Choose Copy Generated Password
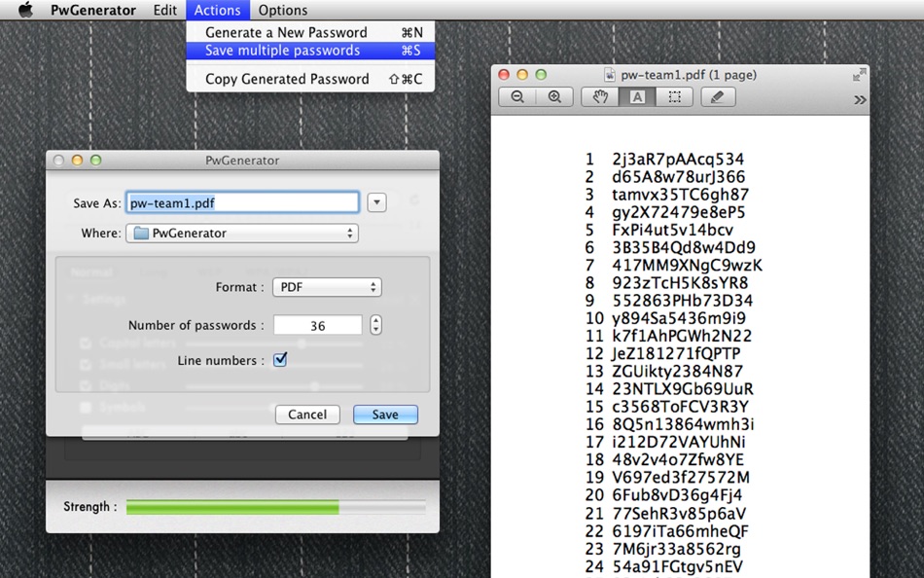The width and height of the screenshot is (924, 578). [310, 79]
